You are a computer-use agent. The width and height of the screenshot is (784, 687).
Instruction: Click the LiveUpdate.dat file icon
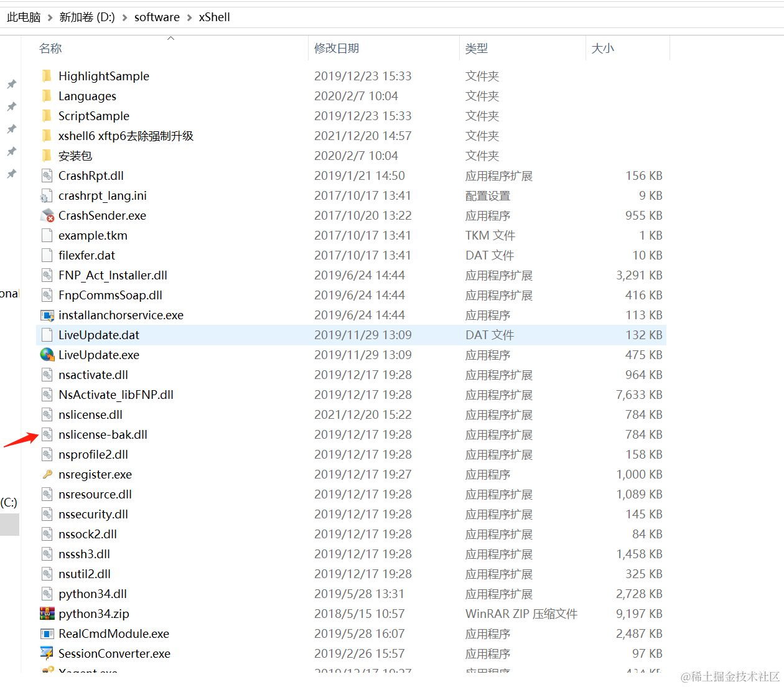[x=47, y=335]
